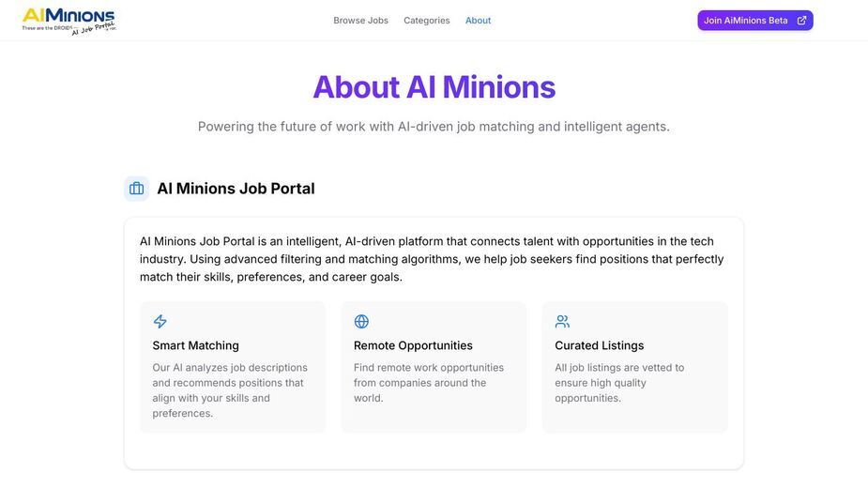Viewport: 868px width, 488px height.
Task: Click the Curated Listings card title
Action: (x=599, y=345)
